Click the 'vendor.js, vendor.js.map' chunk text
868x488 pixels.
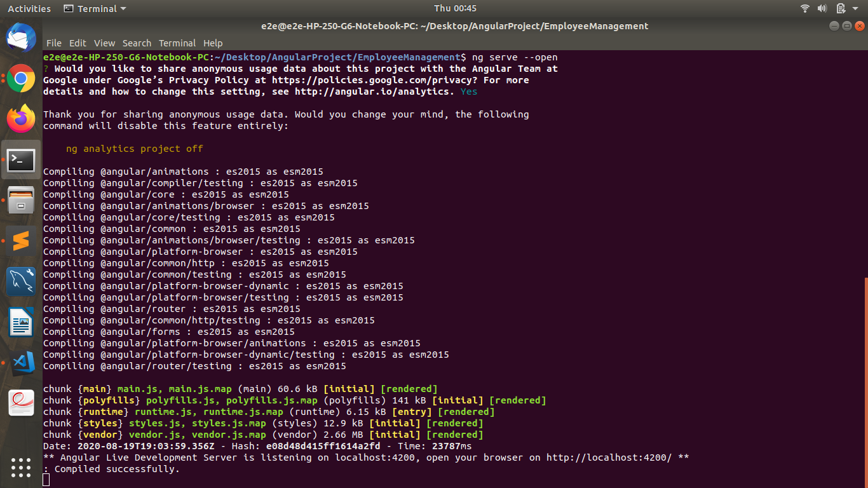(x=198, y=435)
